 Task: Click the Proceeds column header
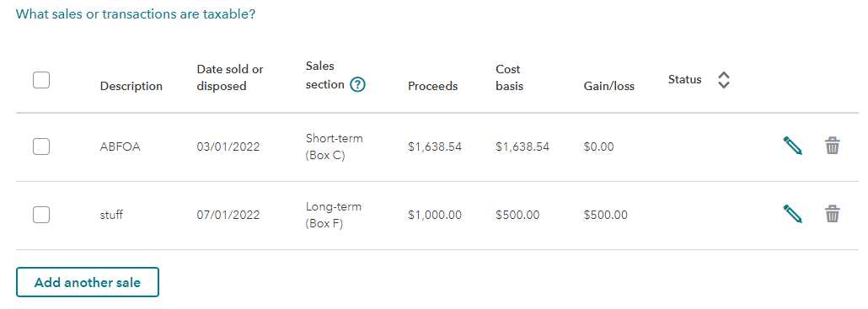click(x=433, y=86)
